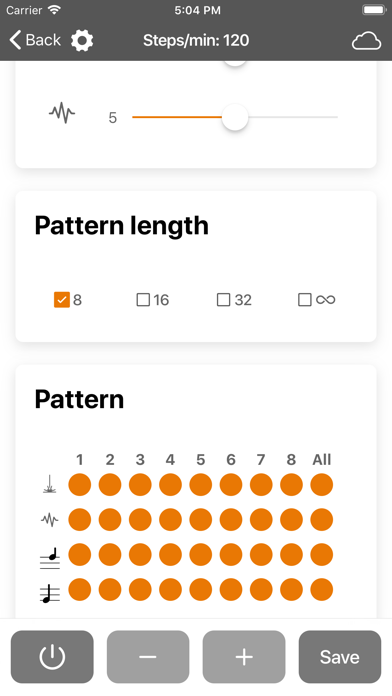Enable infinite pattern length checkbox

pos(305,300)
